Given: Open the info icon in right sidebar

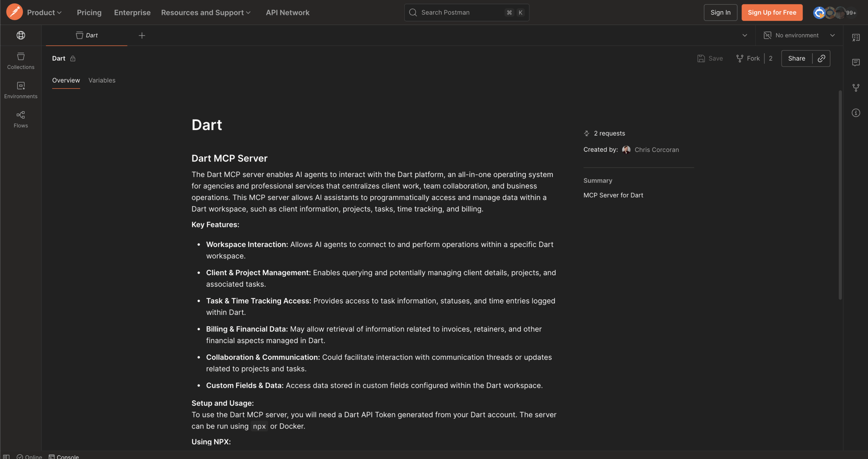Looking at the screenshot, I should (x=856, y=113).
